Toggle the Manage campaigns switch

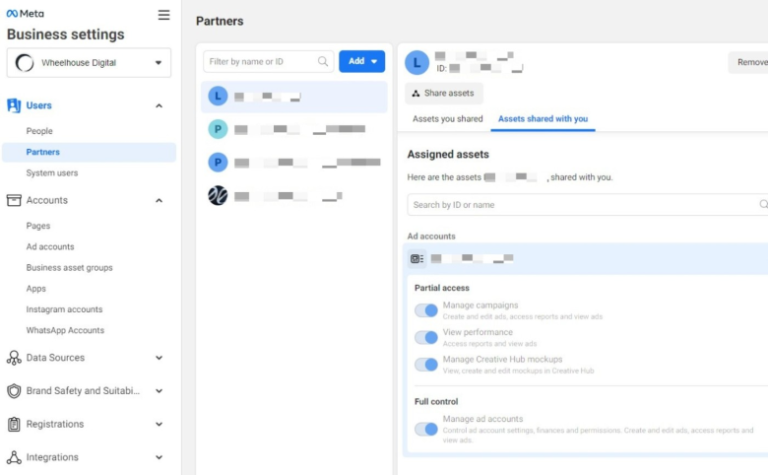(426, 311)
